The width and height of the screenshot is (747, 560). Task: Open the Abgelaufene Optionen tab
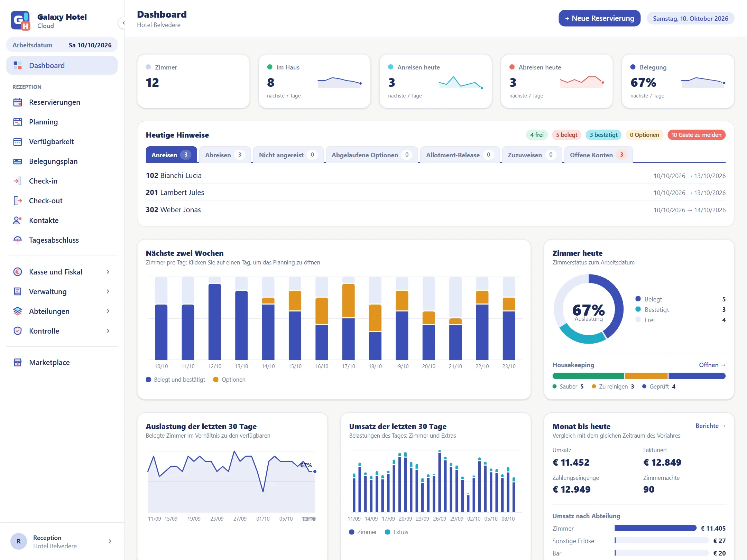(x=372, y=155)
